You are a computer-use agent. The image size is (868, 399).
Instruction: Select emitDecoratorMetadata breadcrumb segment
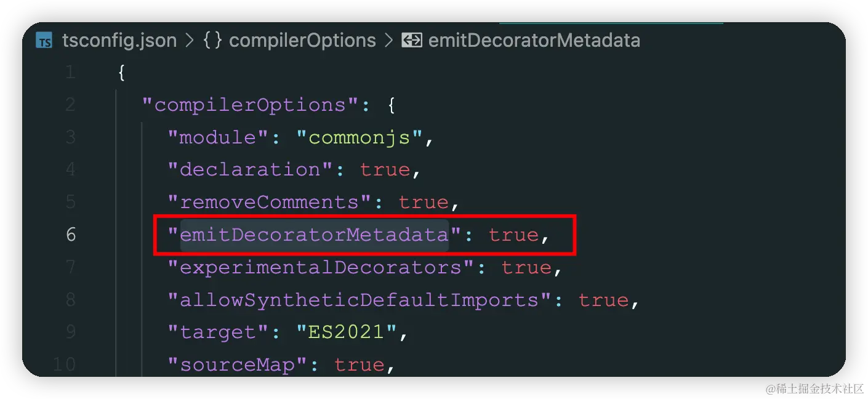534,41
